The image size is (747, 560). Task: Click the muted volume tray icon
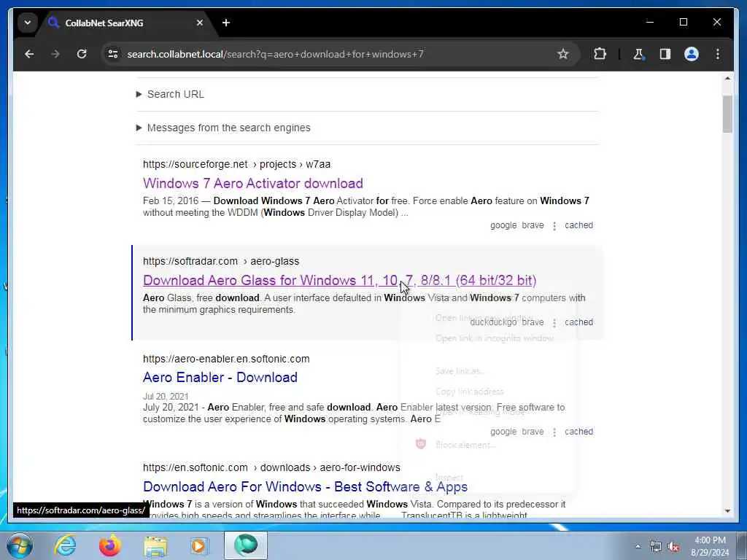673,547
